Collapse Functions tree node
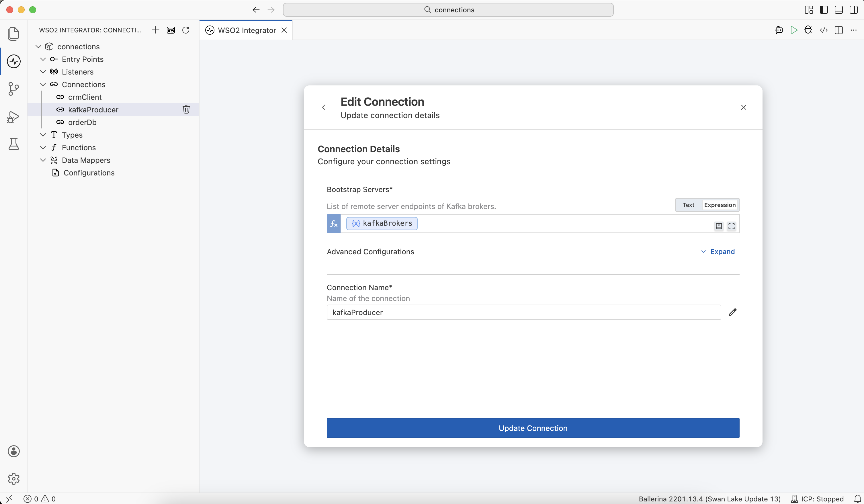Image resolution: width=864 pixels, height=504 pixels. pos(43,147)
